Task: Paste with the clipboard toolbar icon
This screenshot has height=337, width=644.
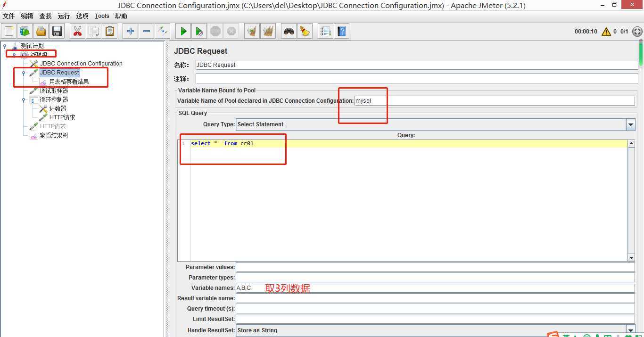Action: [109, 31]
